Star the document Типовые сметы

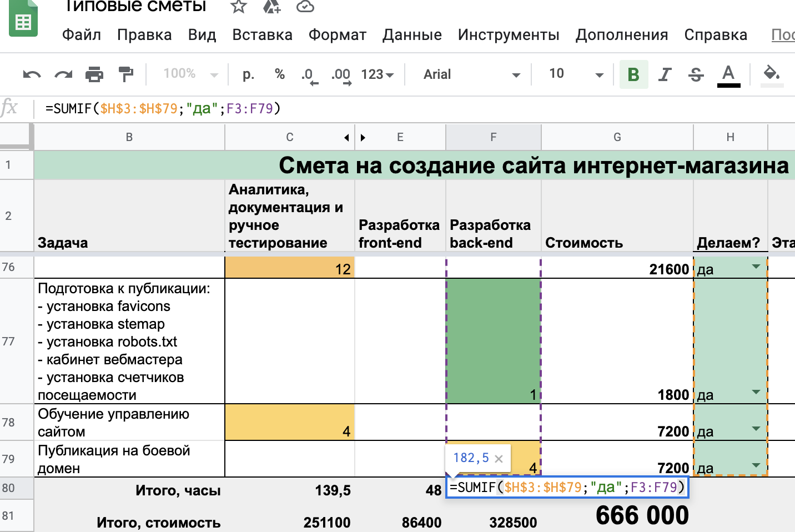click(239, 7)
